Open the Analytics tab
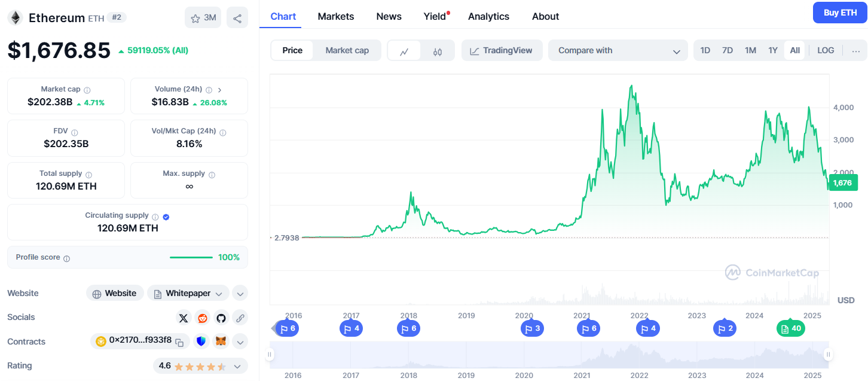This screenshot has height=381, width=868. pyautogui.click(x=488, y=16)
